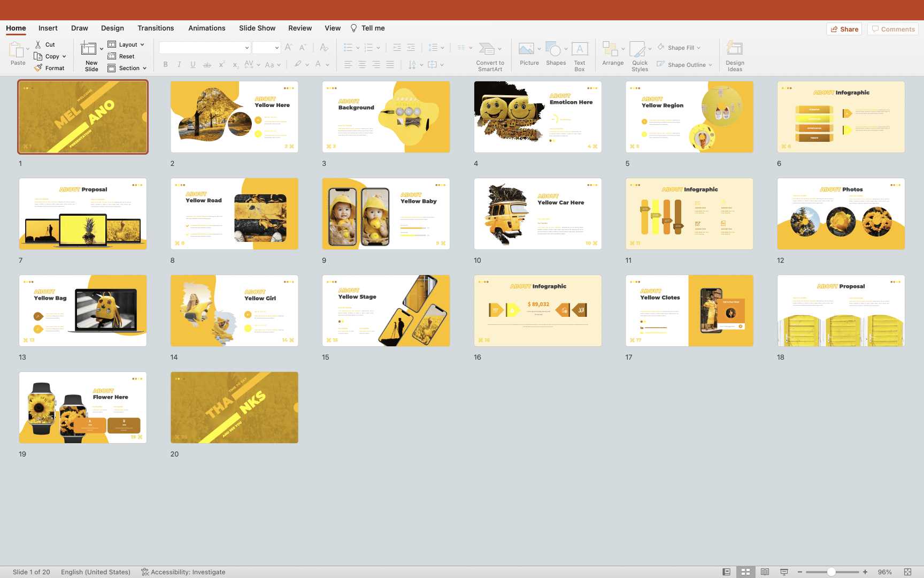This screenshot has height=578, width=924.
Task: Open the Shapes gallery
Action: click(553, 50)
